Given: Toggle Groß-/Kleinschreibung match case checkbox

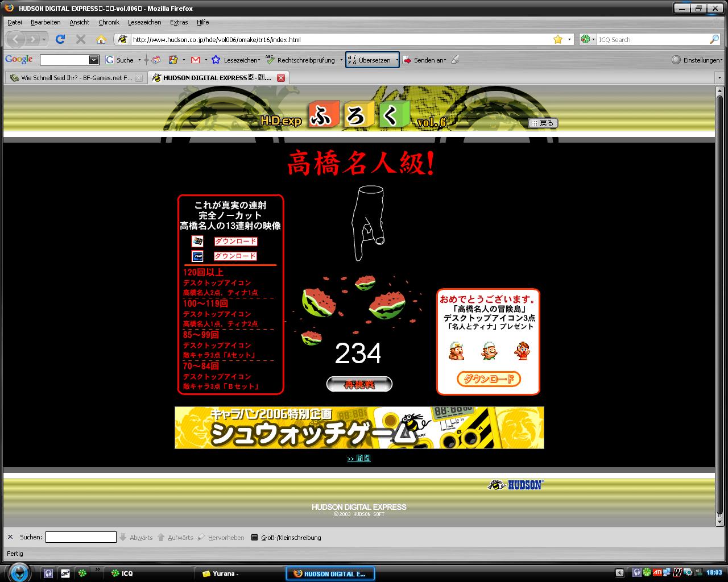Looking at the screenshot, I should tap(286, 537).
